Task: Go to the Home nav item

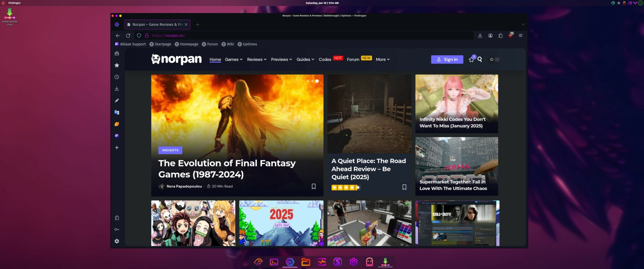Action: [x=215, y=59]
